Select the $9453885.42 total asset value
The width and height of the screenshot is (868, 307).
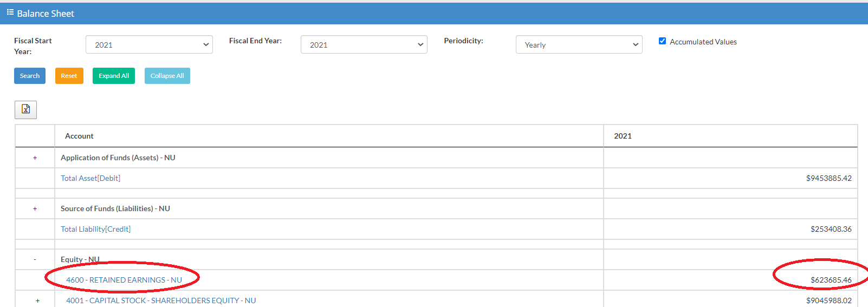pos(828,178)
